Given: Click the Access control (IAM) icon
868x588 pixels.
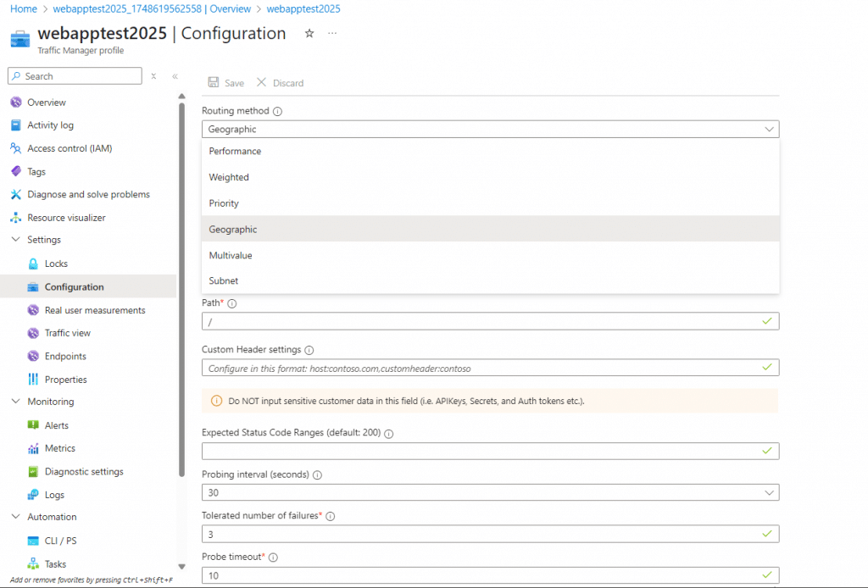Looking at the screenshot, I should [x=15, y=148].
